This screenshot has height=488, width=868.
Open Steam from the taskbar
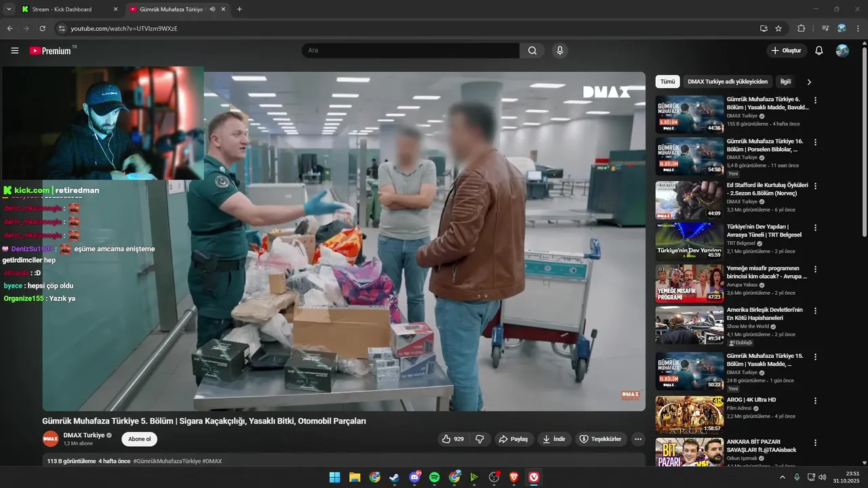point(394,477)
